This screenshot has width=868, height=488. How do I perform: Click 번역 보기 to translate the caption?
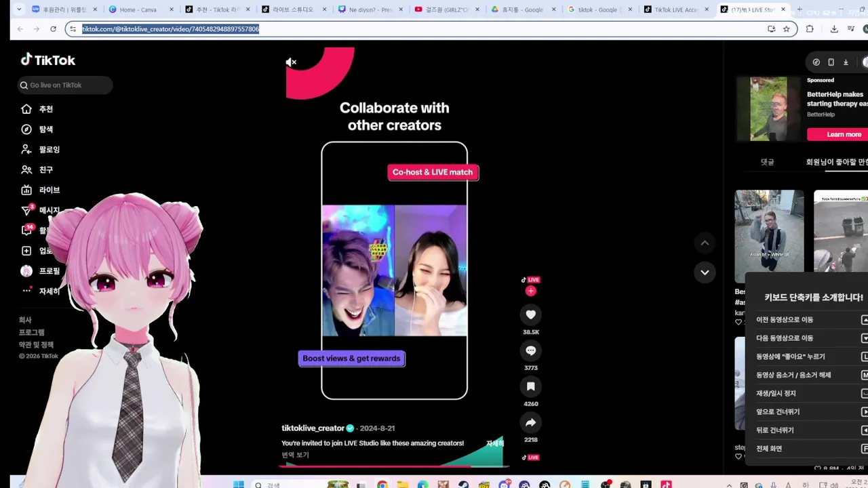point(295,455)
